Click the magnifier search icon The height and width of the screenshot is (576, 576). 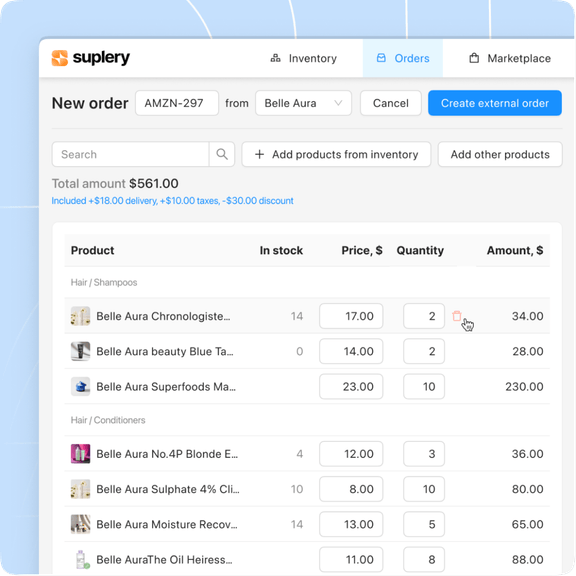[222, 154]
